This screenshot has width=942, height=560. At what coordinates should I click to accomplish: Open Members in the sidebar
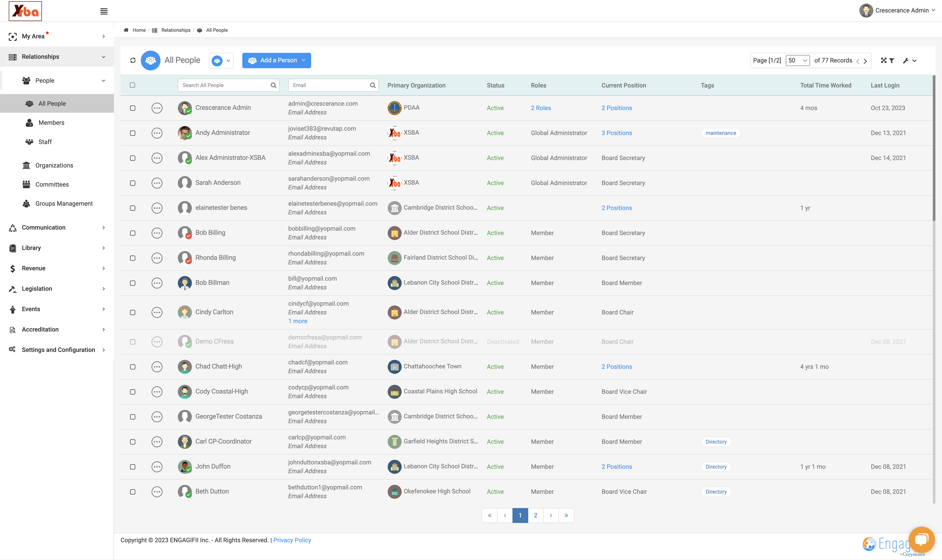51,123
